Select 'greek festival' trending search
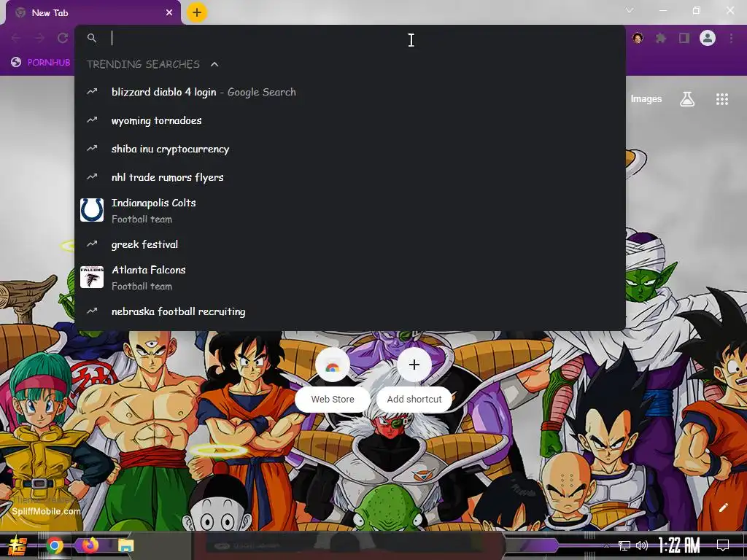 (349, 244)
